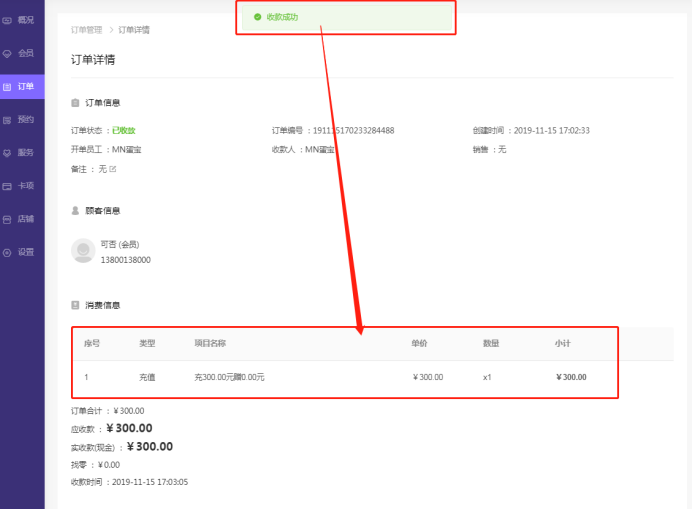This screenshot has width=692, height=509.
Task: Click the 预约 sidebar icon
Action: pyautogui.click(x=7, y=120)
